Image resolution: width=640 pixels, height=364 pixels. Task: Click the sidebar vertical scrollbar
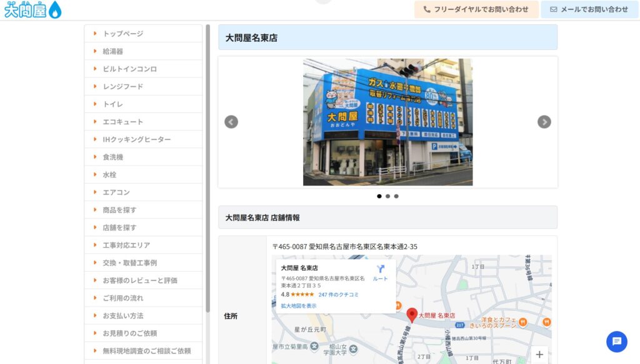point(207,169)
